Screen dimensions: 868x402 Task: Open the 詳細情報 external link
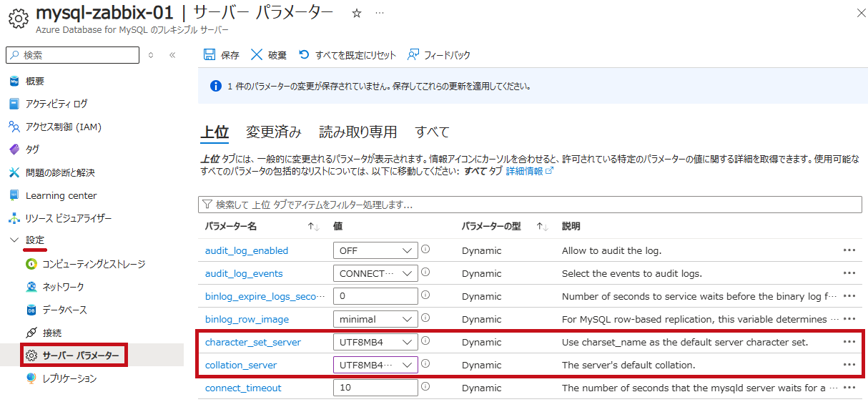(x=530, y=172)
